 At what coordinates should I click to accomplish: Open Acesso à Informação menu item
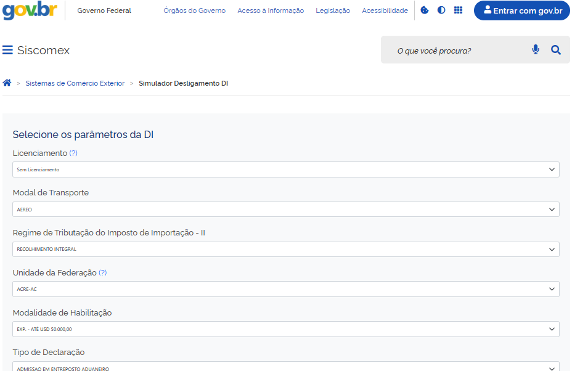tap(271, 10)
